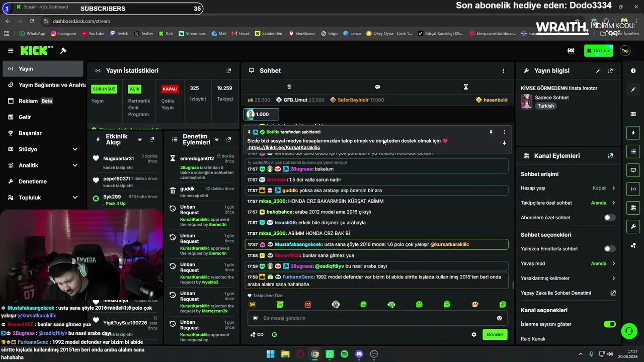The width and height of the screenshot is (644, 362).
Task: Pop out the Kanal Eylemleri panel
Action: (610, 156)
